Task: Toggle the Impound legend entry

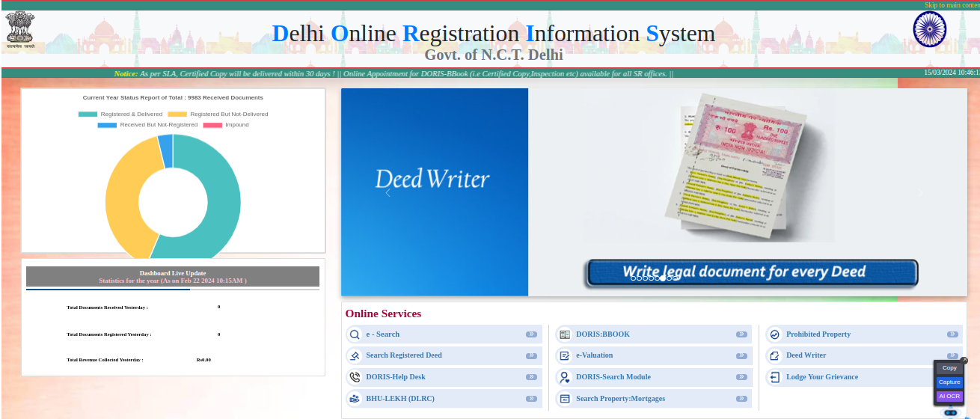Action: [226, 124]
